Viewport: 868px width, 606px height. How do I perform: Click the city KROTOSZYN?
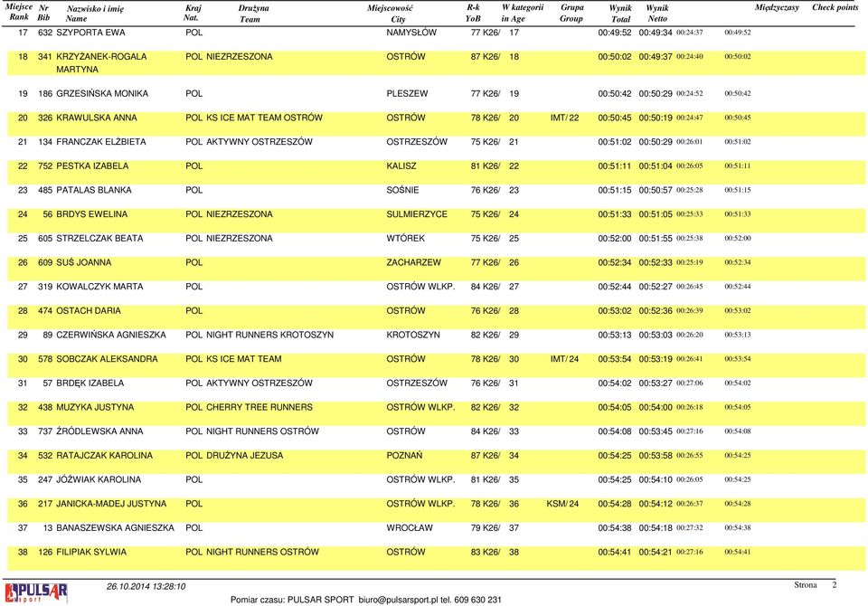[x=413, y=336]
